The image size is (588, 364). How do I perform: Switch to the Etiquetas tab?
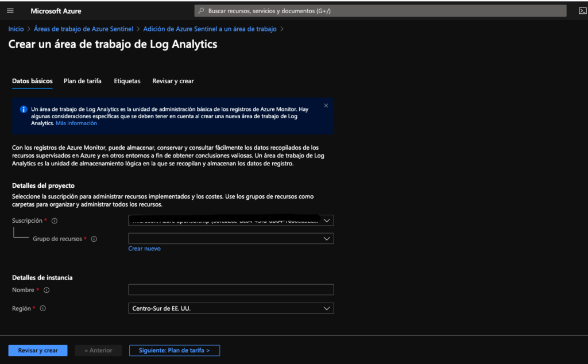127,81
